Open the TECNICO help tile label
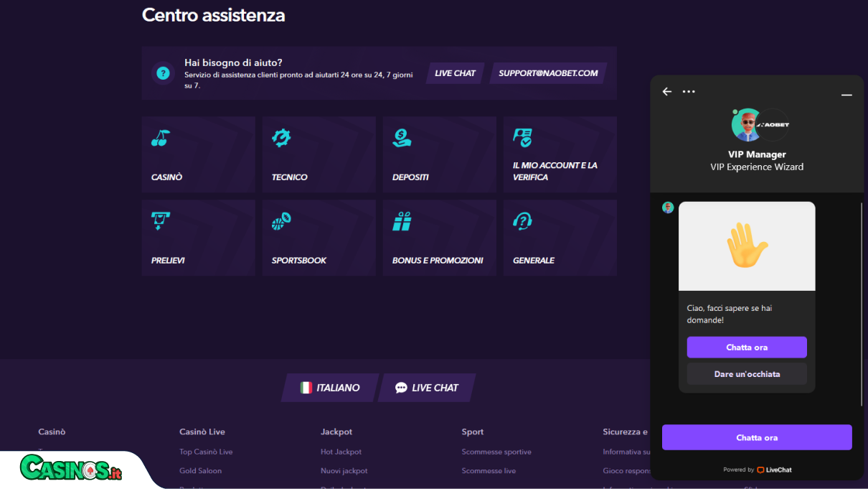 290,177
